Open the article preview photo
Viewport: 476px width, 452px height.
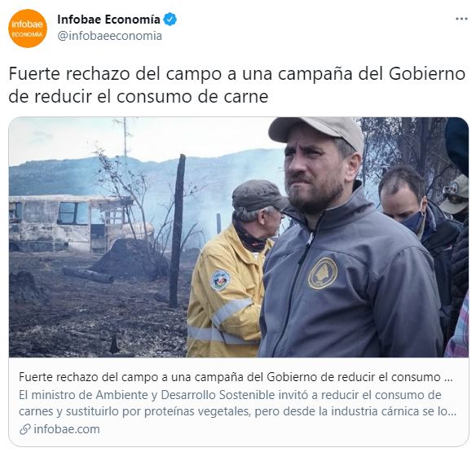239,237
